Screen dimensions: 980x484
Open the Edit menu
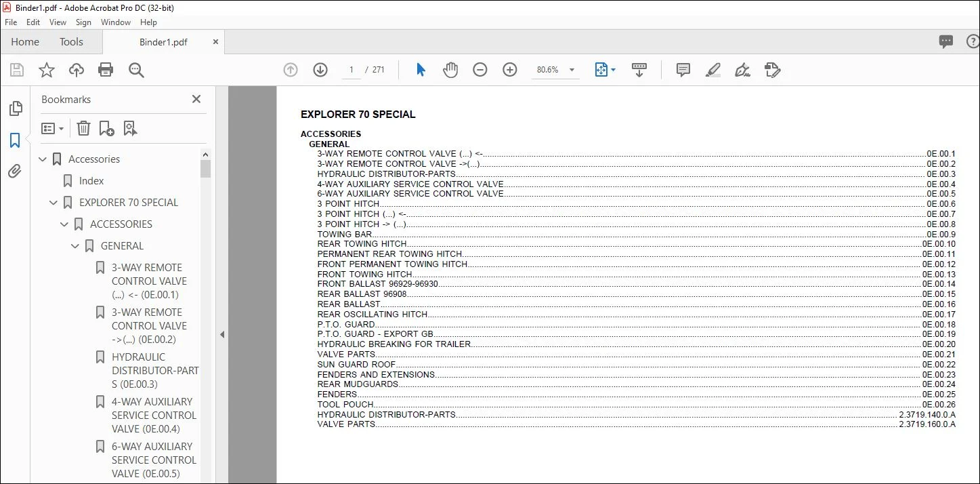click(33, 22)
